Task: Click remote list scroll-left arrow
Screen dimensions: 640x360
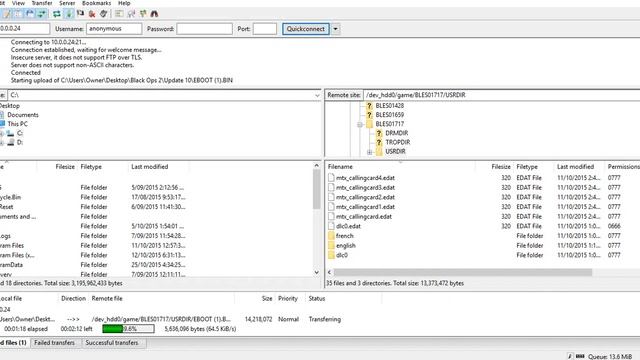Action: tap(329, 272)
